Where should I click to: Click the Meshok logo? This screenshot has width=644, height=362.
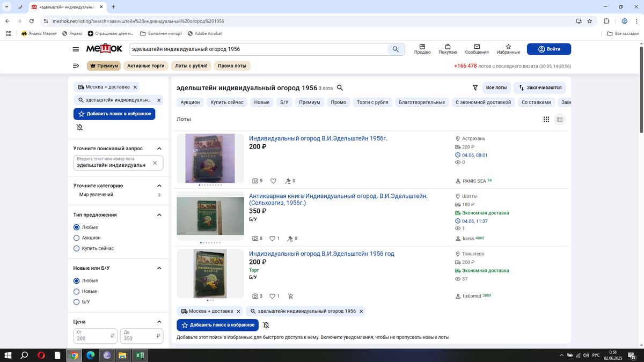[x=104, y=49]
